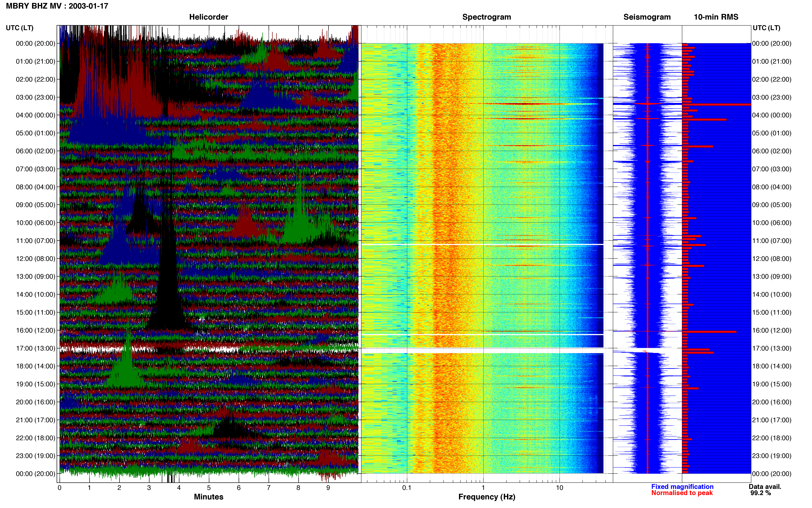The width and height of the screenshot is (812, 508).
Task: Click tick label 9 on the Minutes axis
Action: (x=328, y=488)
